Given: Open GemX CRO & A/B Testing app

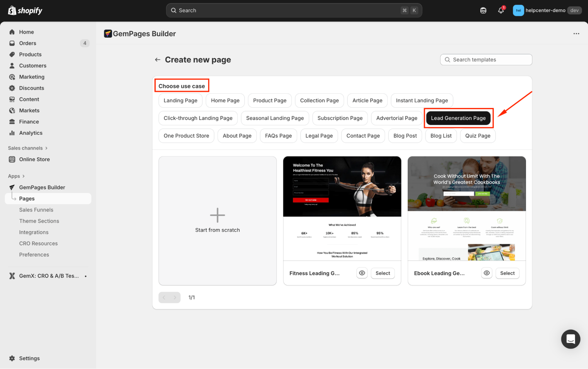Looking at the screenshot, I should click(x=49, y=276).
